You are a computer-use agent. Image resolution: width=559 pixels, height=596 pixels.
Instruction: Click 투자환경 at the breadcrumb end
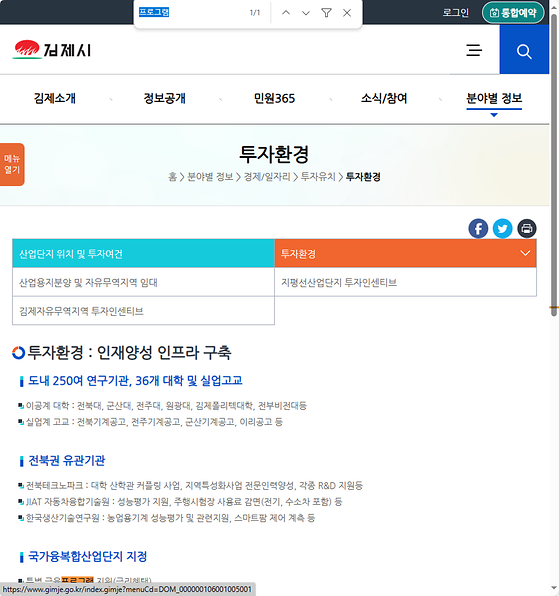pyautogui.click(x=363, y=177)
